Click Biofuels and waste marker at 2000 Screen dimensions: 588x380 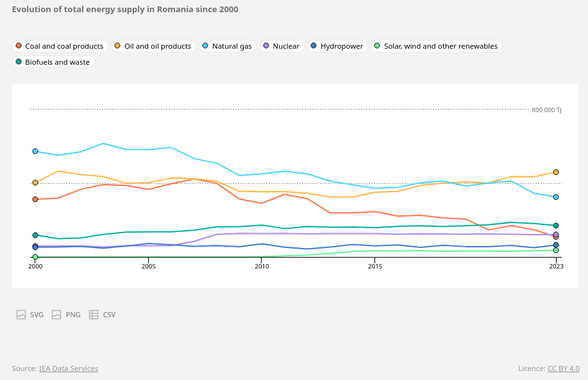pos(35,235)
